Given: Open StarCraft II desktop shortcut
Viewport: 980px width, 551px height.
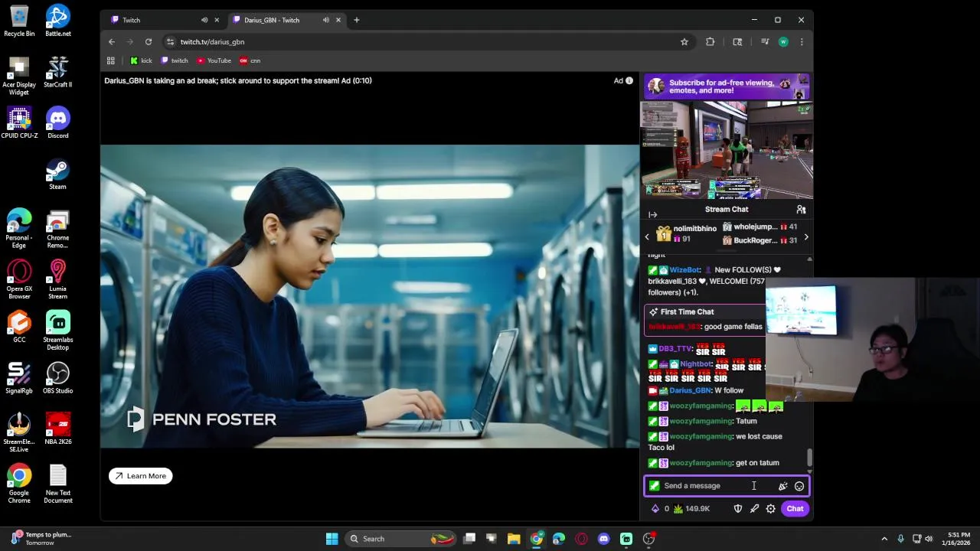Looking at the screenshot, I should coord(57,72).
